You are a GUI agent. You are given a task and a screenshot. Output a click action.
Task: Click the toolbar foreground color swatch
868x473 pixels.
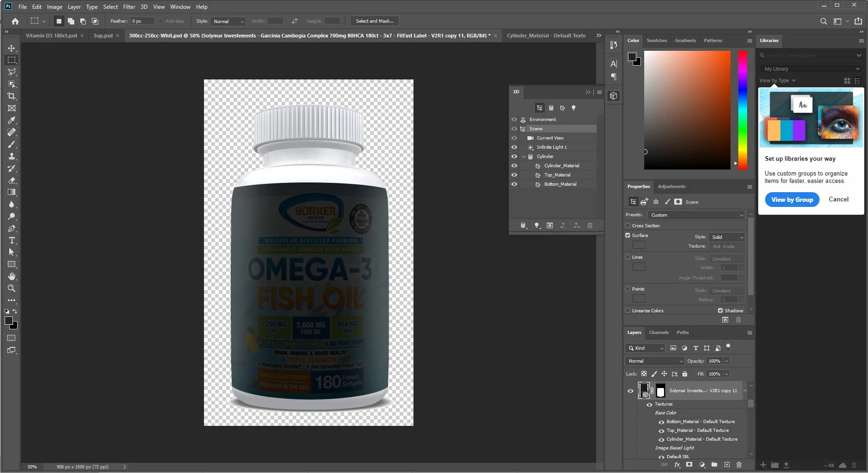coord(9,321)
